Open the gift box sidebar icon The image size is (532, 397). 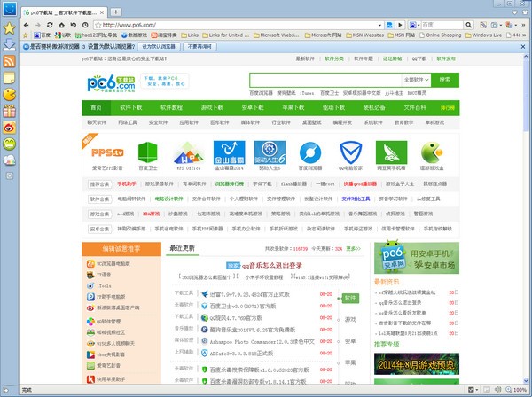(x=9, y=111)
